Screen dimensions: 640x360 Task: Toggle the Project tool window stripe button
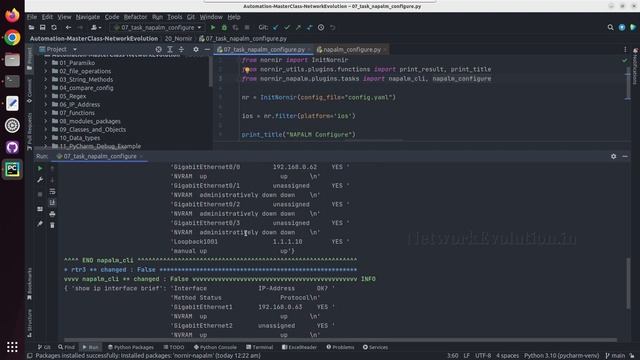[x=29, y=59]
